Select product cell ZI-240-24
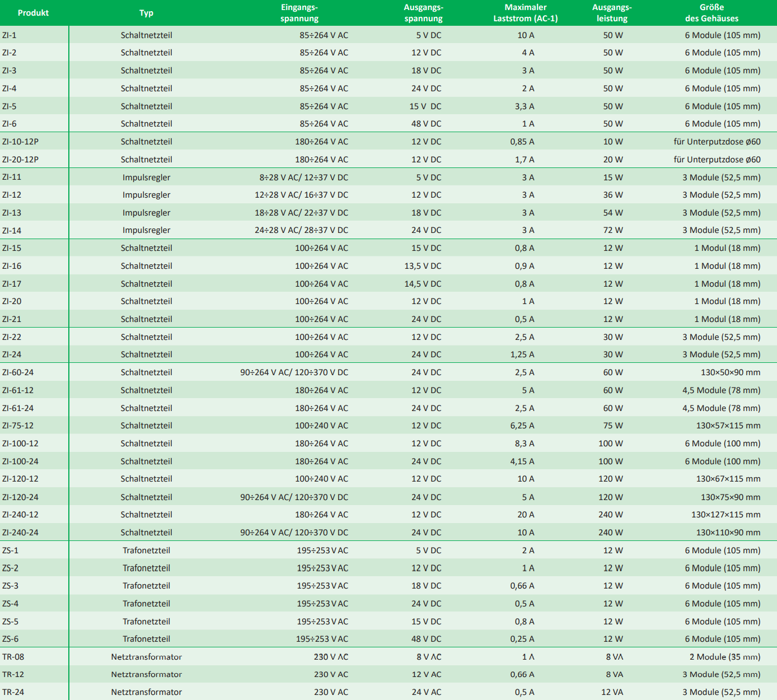 [x=20, y=533]
